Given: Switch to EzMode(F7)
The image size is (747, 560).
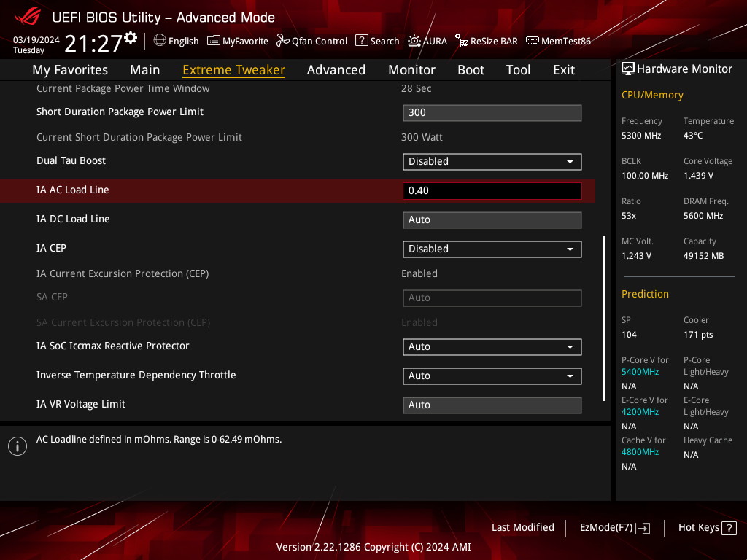Looking at the screenshot, I should 614,528.
